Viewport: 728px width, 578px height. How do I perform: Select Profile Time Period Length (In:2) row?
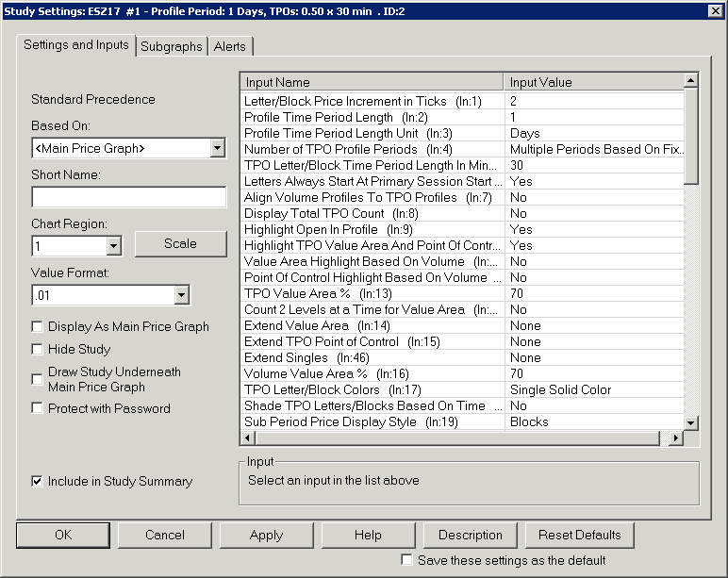point(462,118)
